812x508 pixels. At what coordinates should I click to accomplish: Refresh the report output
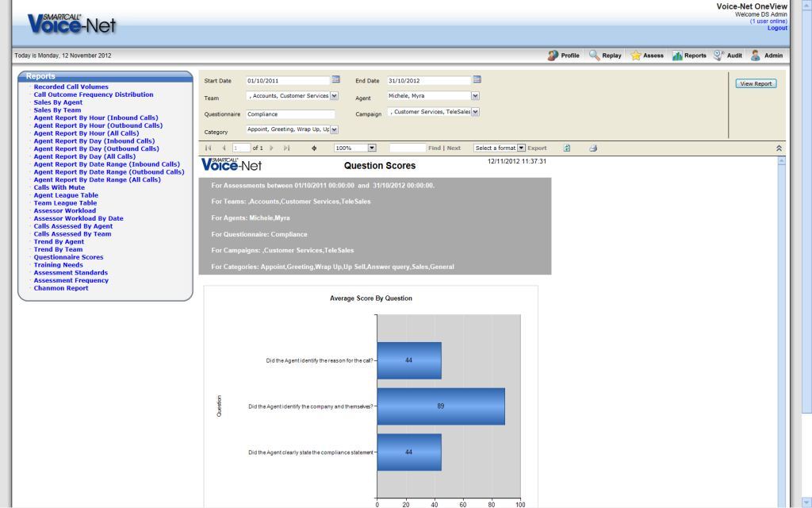(x=566, y=148)
